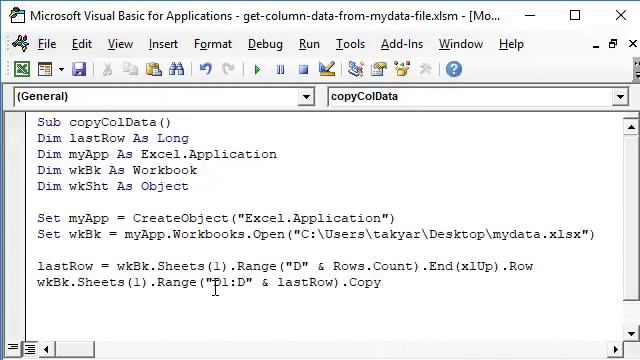640x360 pixels.
Task: Close the inner code window
Action: click(633, 44)
